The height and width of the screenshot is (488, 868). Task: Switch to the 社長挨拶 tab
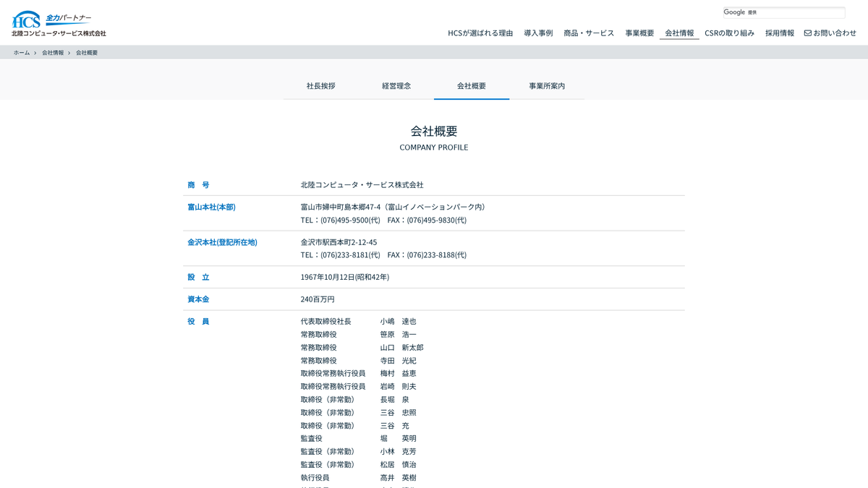[x=321, y=85]
